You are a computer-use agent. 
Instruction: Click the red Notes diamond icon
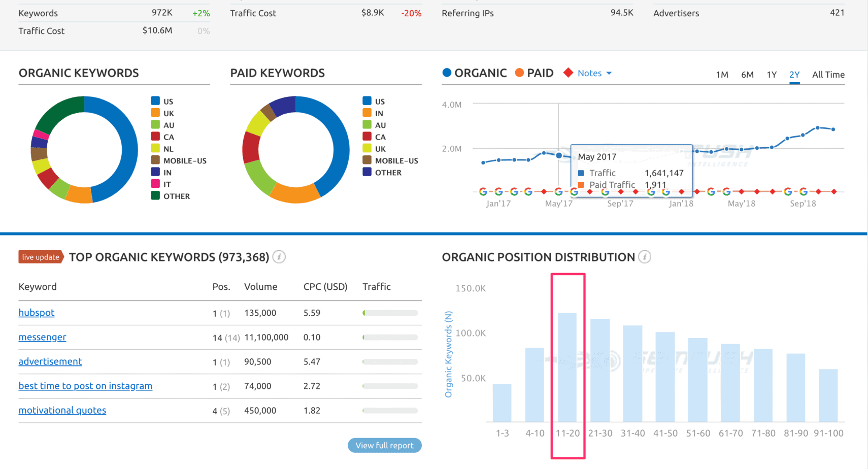coord(568,73)
